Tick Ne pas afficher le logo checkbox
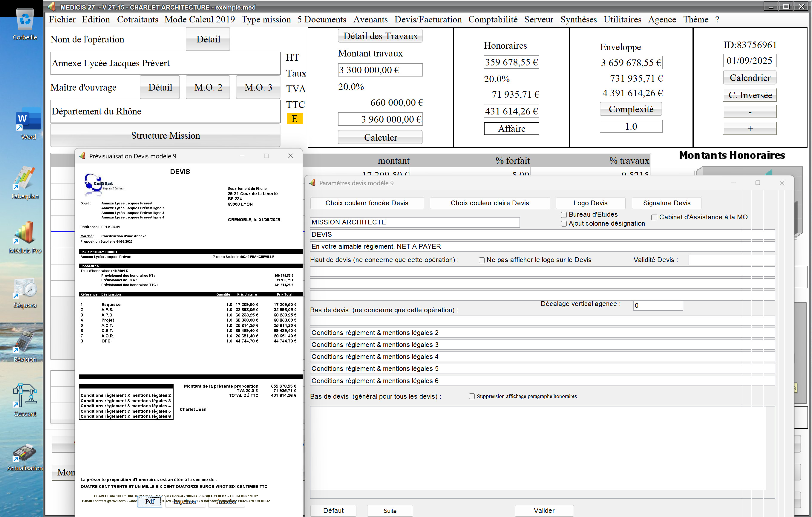This screenshot has height=517, width=812. pyautogui.click(x=482, y=260)
